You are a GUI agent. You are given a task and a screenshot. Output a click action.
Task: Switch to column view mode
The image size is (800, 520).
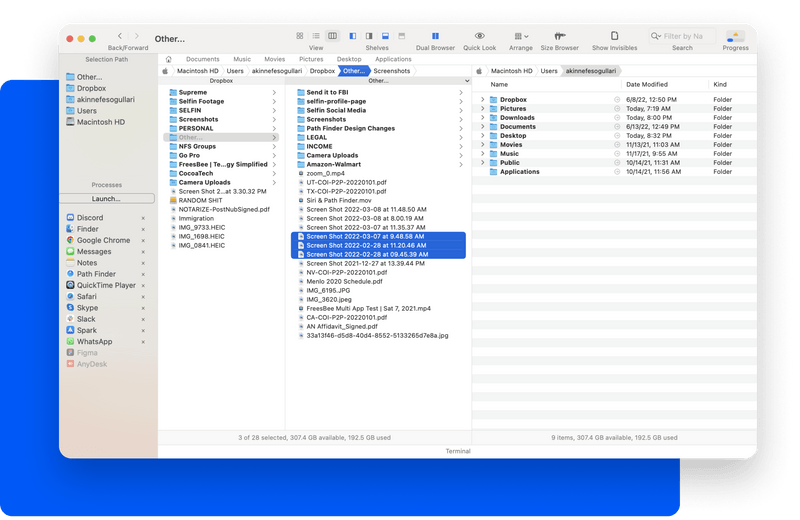pyautogui.click(x=332, y=36)
